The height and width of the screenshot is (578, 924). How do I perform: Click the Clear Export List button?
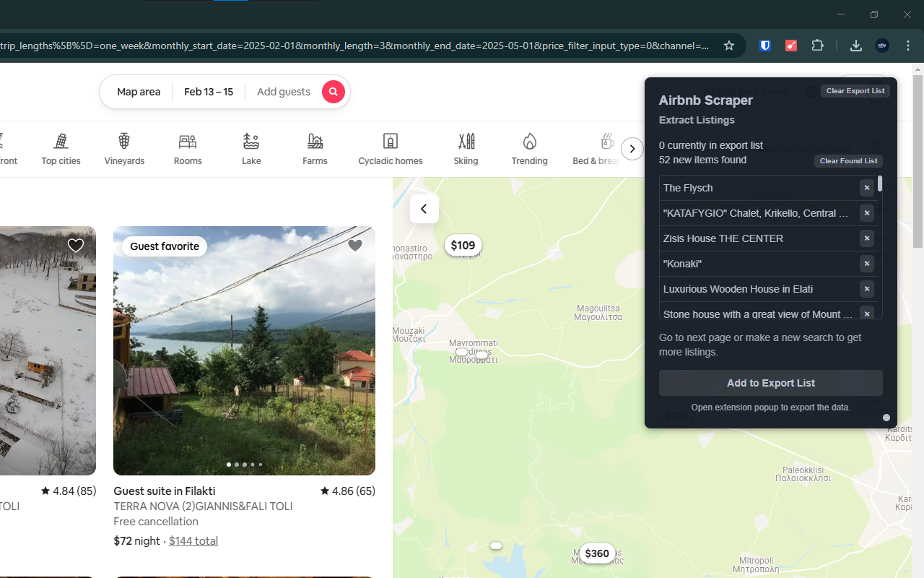855,91
